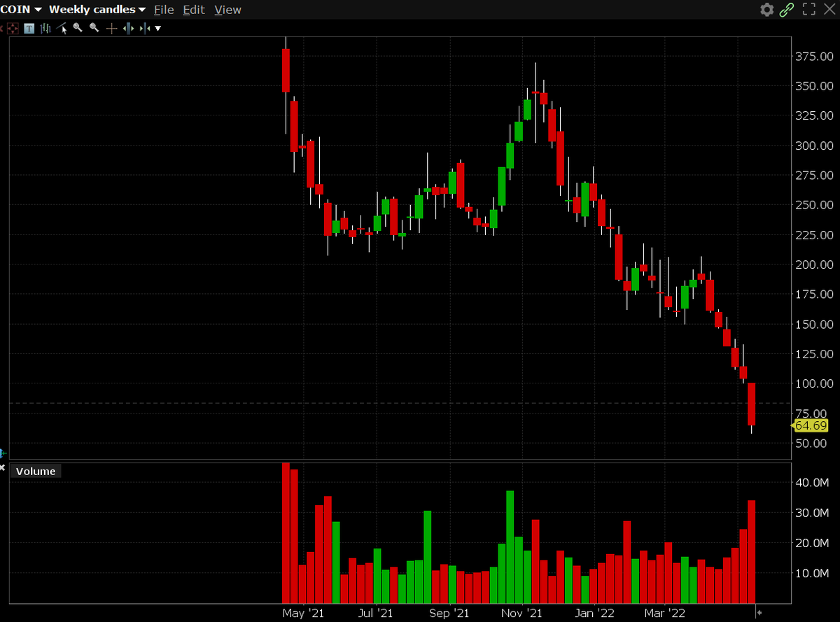840x622 pixels.
Task: Click the 40.0M volume axis label
Action: 812,483
